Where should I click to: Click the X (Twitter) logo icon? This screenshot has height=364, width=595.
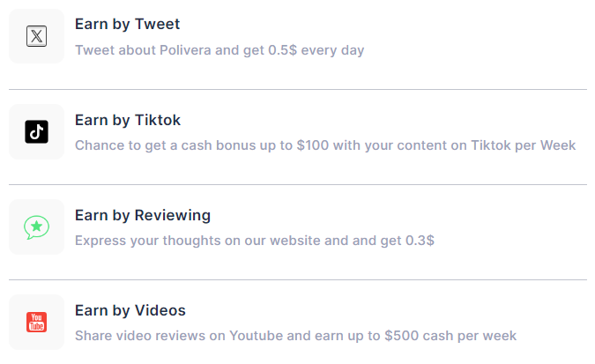36,36
